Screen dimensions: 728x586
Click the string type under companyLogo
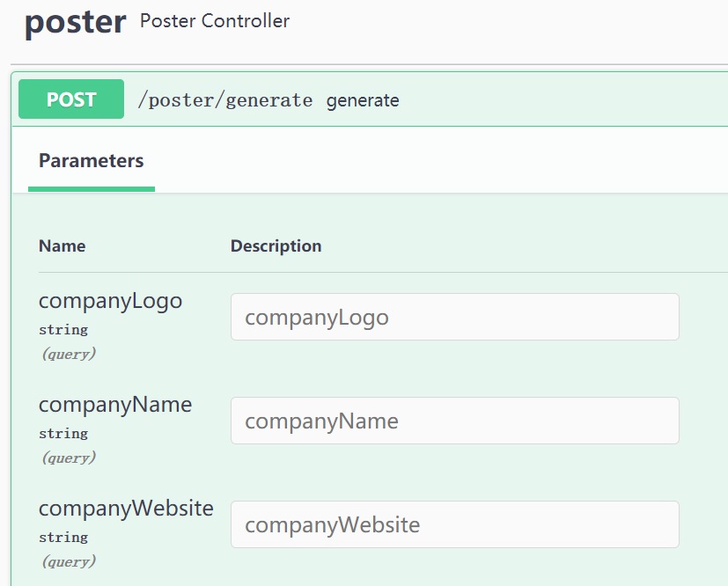63,330
